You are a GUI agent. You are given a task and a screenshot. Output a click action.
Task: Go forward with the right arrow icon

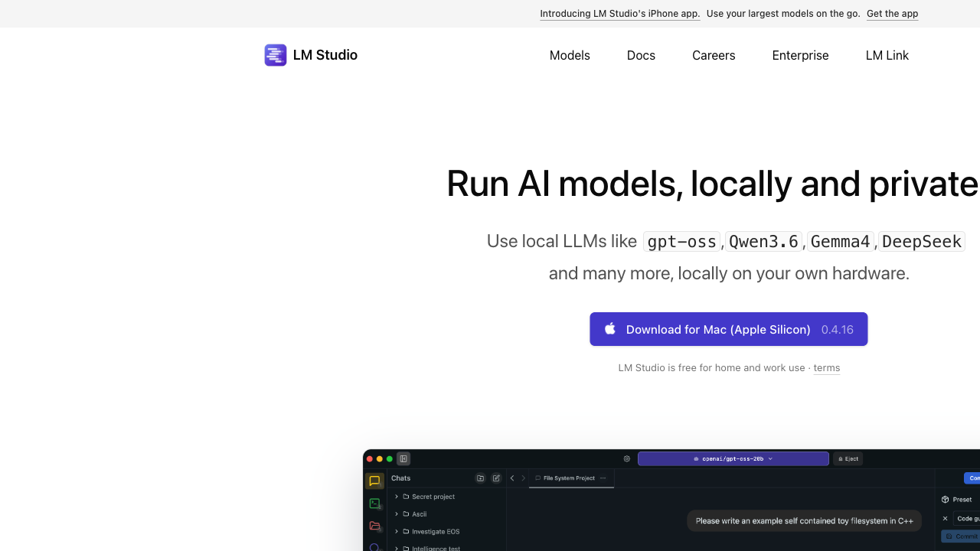click(x=524, y=478)
